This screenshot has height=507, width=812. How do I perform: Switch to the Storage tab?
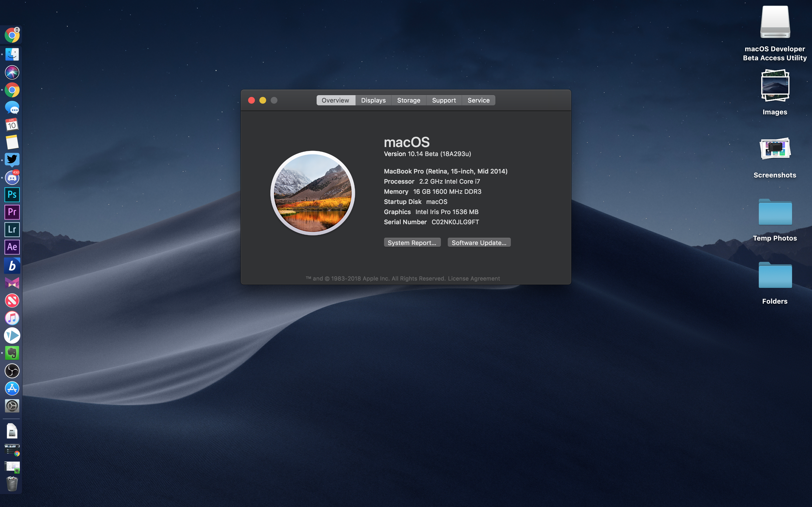(408, 100)
